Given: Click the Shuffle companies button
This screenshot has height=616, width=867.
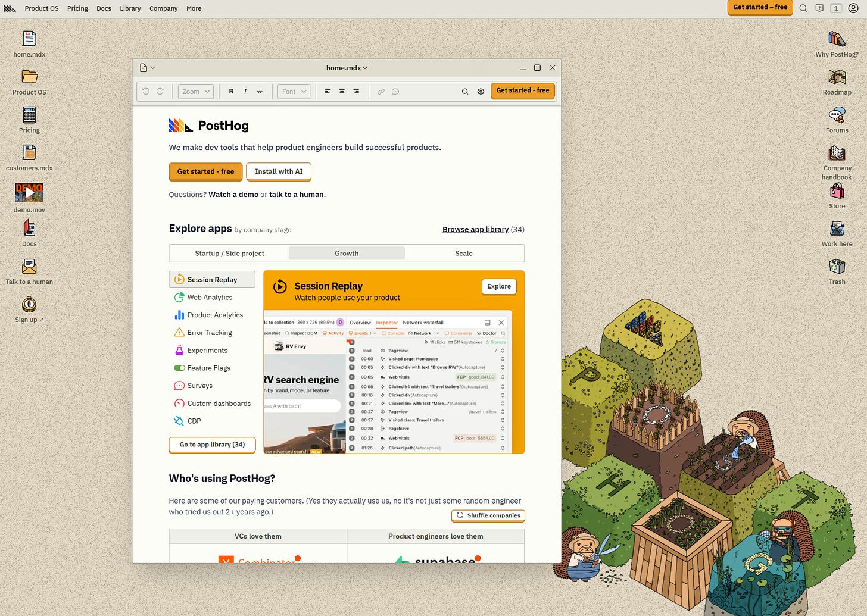Looking at the screenshot, I should click(488, 515).
